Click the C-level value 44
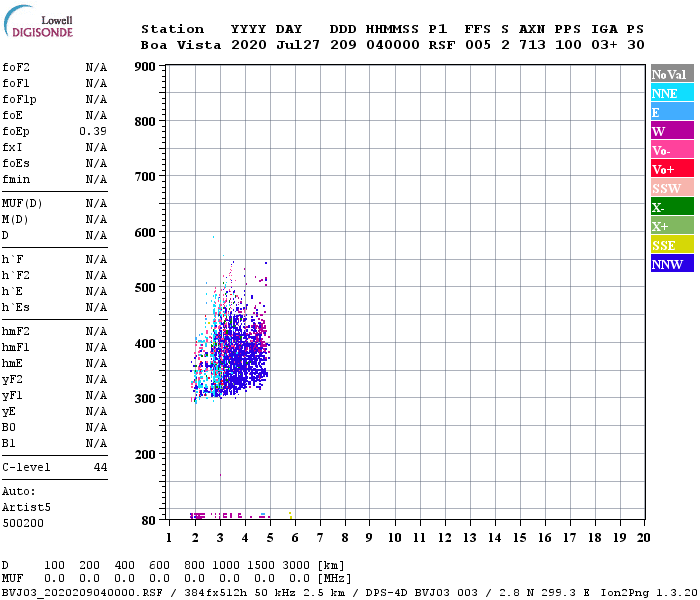This screenshot has height=600, width=700. coord(100,467)
